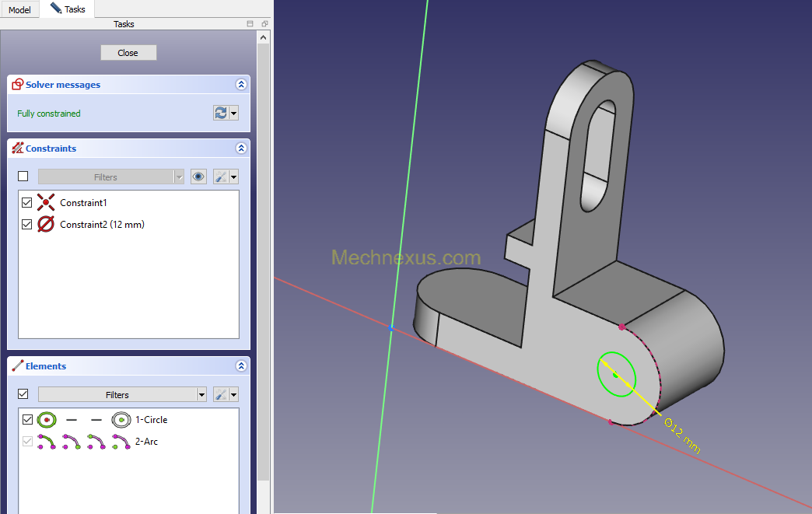This screenshot has width=812, height=514.
Task: Select the diameter icon of Constraint2
Action: (x=46, y=225)
